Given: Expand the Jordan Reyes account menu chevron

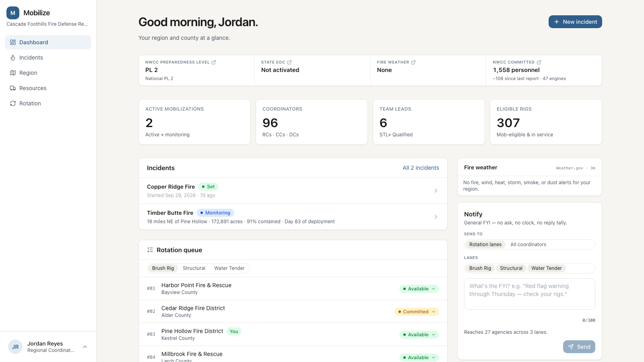Looking at the screenshot, I should point(85,347).
